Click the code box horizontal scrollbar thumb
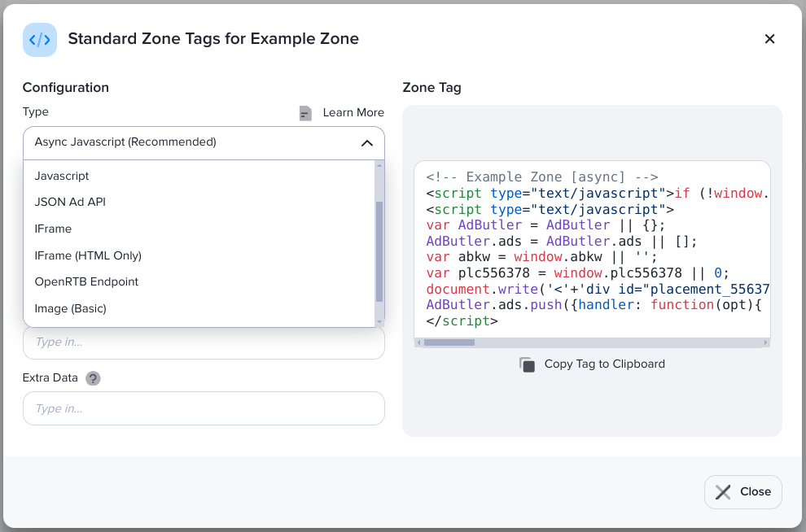 [449, 342]
